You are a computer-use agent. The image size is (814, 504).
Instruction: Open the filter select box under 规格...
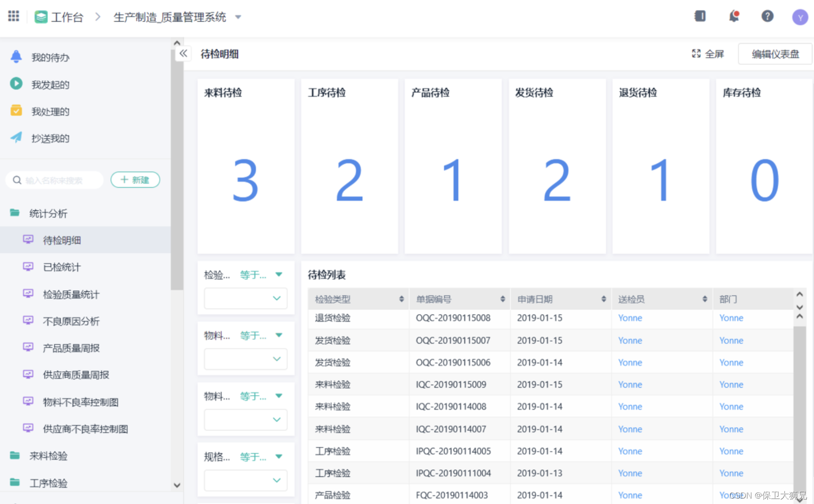(x=246, y=480)
